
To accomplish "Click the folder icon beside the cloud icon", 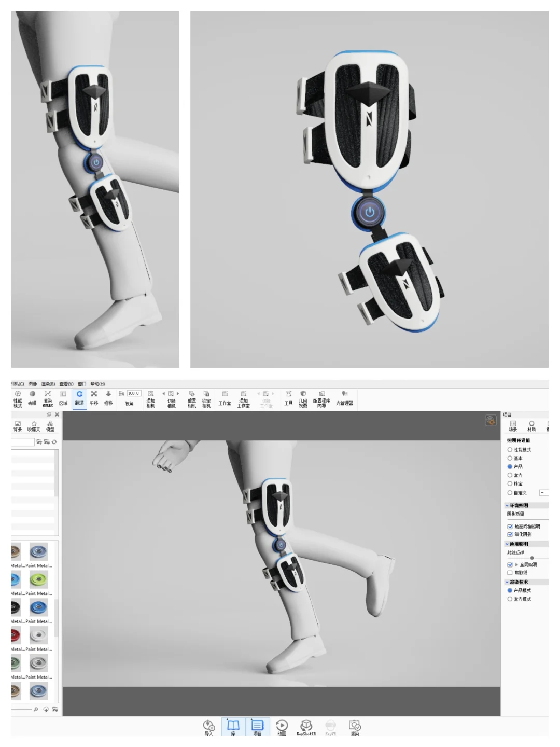I will point(55,709).
